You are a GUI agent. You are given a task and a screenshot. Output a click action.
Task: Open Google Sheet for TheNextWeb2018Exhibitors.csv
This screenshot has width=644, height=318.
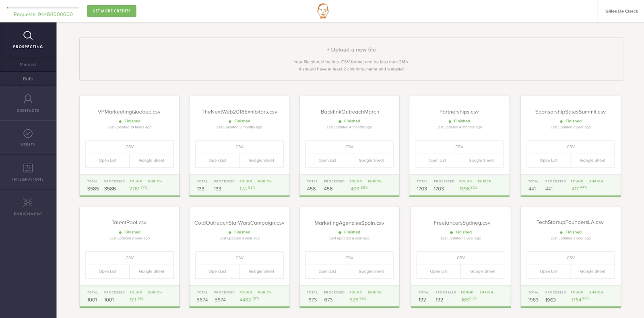(262, 161)
